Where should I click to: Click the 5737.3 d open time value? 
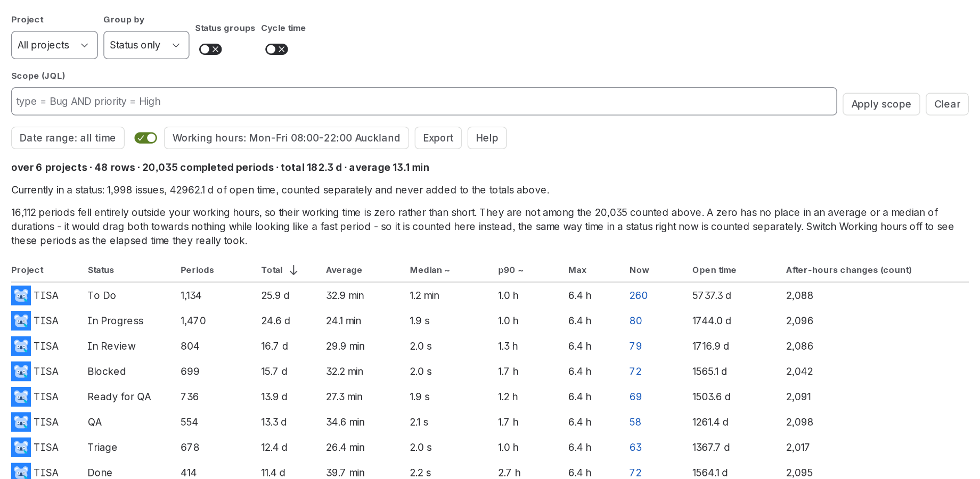point(712,296)
